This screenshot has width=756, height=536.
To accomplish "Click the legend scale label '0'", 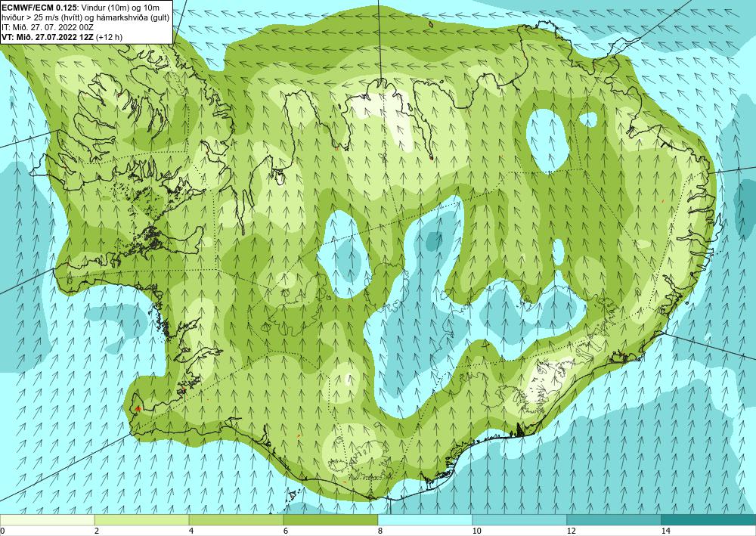I will [x=2, y=531].
